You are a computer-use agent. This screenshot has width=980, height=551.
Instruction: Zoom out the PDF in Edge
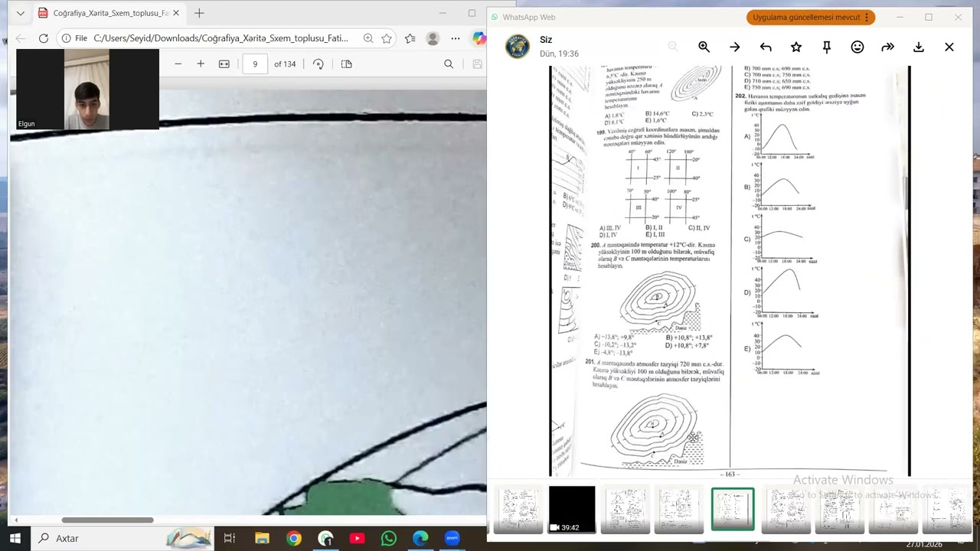pos(178,64)
